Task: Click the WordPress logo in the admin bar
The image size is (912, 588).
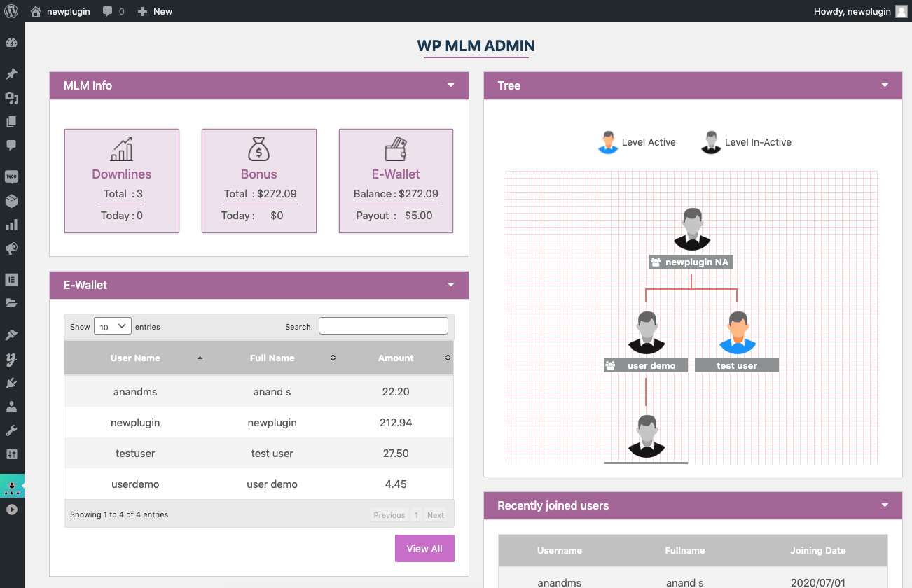Action: tap(11, 10)
